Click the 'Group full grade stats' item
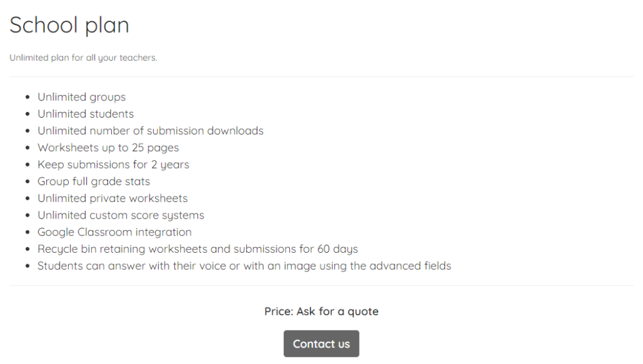 click(94, 181)
